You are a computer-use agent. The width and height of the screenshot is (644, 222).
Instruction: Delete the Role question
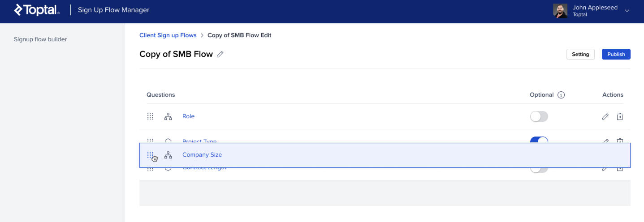pyautogui.click(x=620, y=116)
